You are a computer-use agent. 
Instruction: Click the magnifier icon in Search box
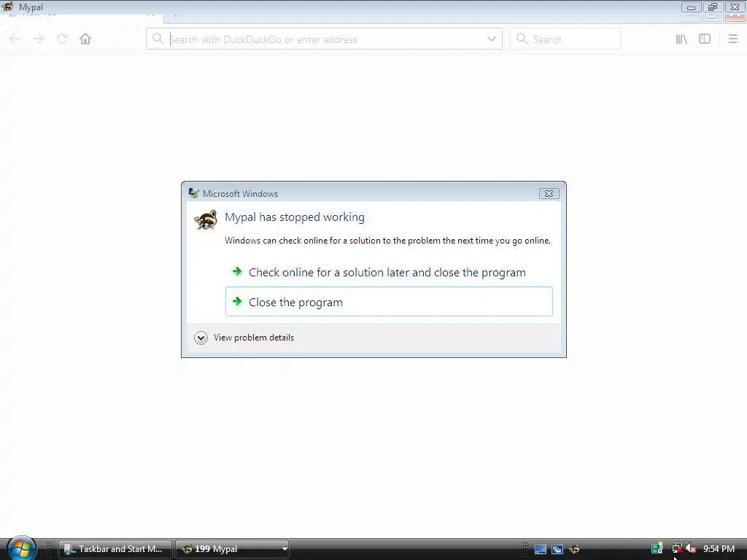pyautogui.click(x=522, y=39)
